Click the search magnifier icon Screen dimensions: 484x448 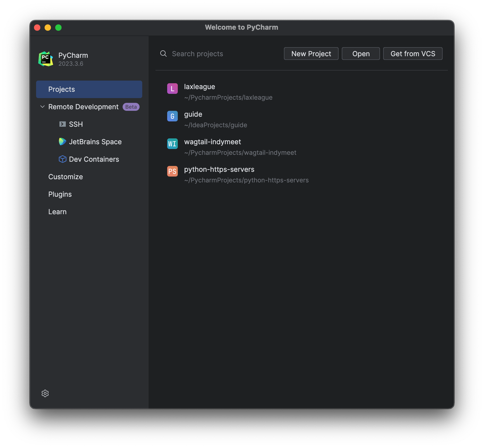click(x=163, y=54)
